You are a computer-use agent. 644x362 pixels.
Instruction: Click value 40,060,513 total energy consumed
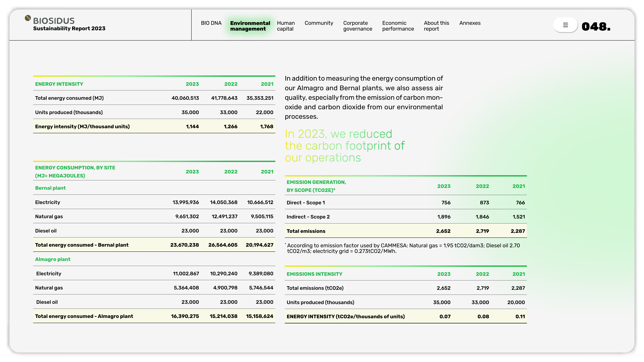[x=185, y=98]
